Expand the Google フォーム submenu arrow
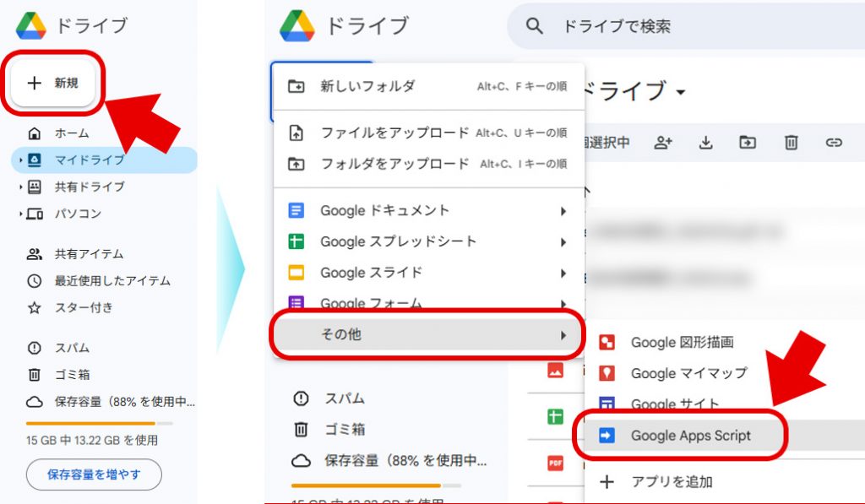The width and height of the screenshot is (865, 504). point(563,303)
